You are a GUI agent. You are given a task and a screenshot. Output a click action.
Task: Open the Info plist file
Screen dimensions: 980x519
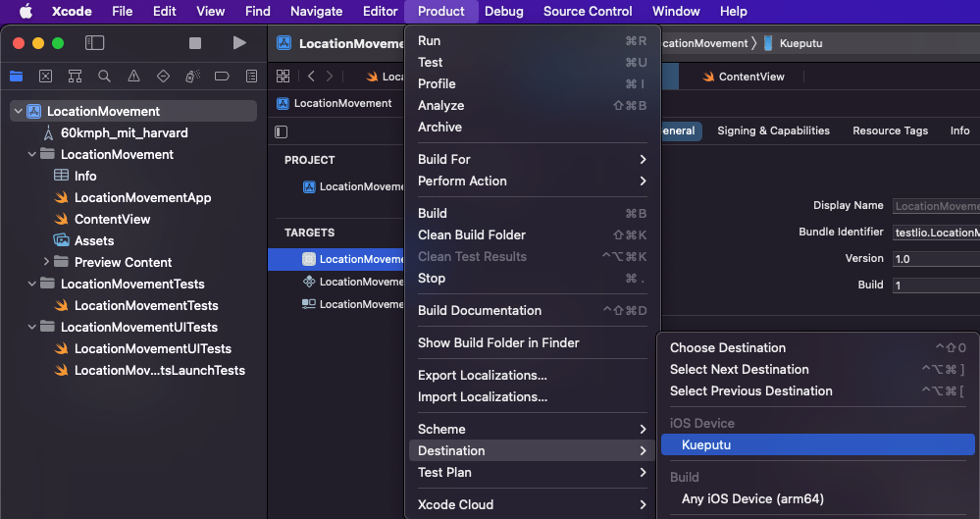[x=75, y=176]
